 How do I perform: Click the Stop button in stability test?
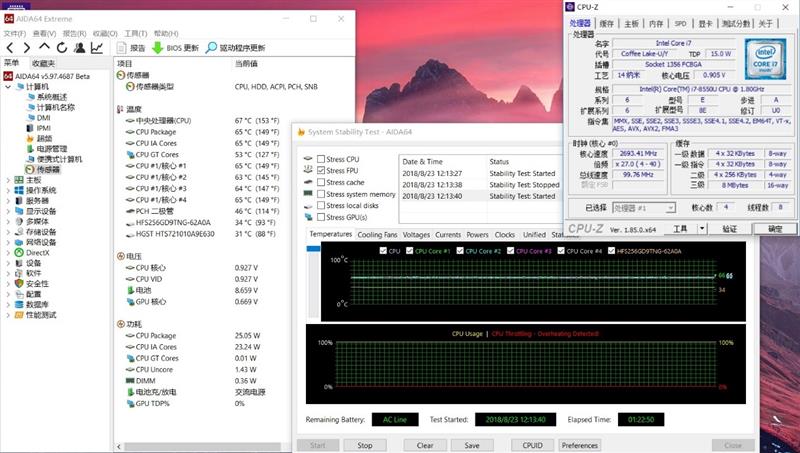click(x=365, y=445)
